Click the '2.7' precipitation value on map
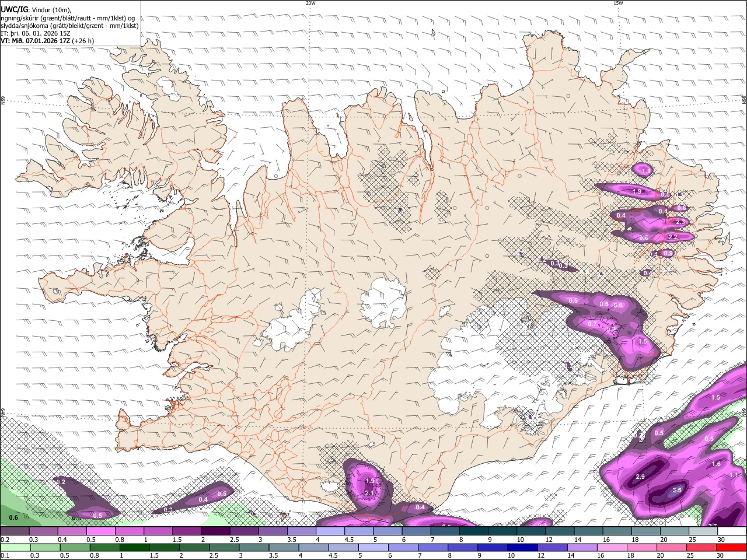747x560 pixels. click(712, 526)
